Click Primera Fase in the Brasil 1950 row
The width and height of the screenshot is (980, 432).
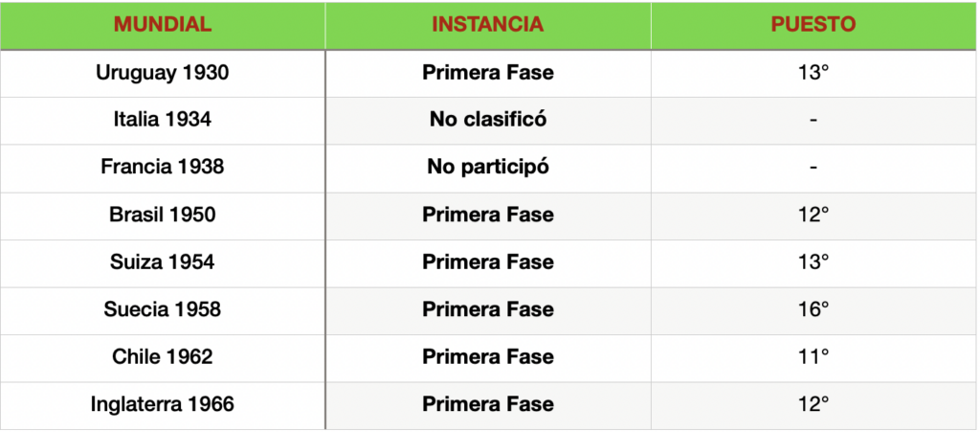pos(488,216)
